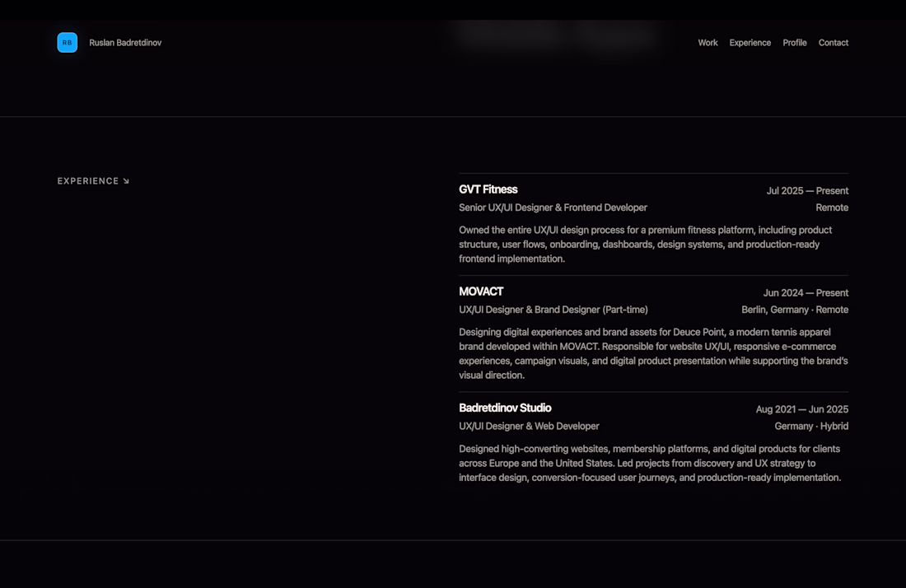This screenshot has width=906, height=588.
Task: Click 'UX/UI Designer & Brand Designer (Part-time)' role
Action: (553, 310)
